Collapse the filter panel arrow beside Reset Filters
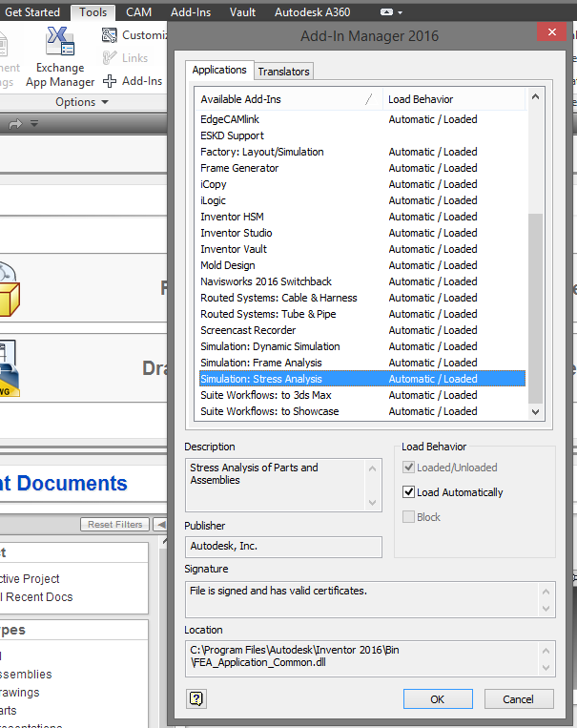577x728 pixels. [160, 524]
